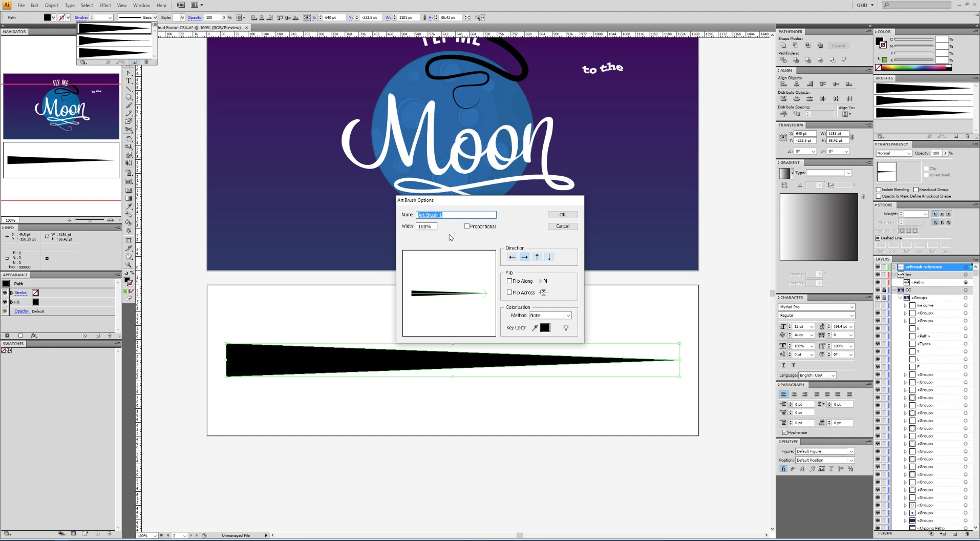Open the Language English: USA dropdown
Screen dimensions: 980x541
tap(817, 375)
